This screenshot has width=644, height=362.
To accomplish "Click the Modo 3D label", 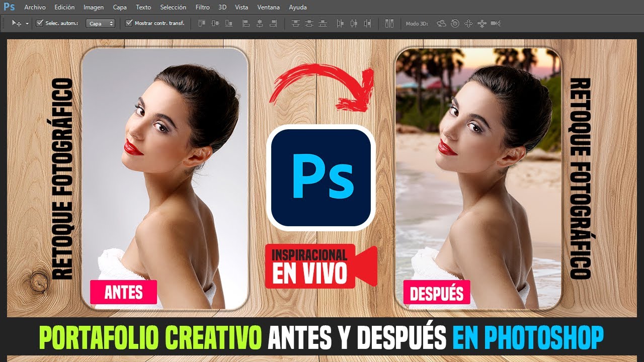I will (x=417, y=24).
